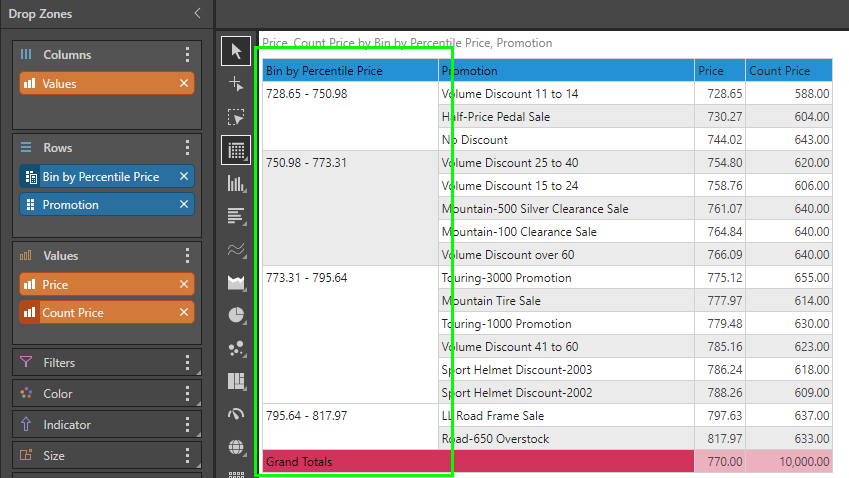Select the Grand Totals row label

click(299, 462)
